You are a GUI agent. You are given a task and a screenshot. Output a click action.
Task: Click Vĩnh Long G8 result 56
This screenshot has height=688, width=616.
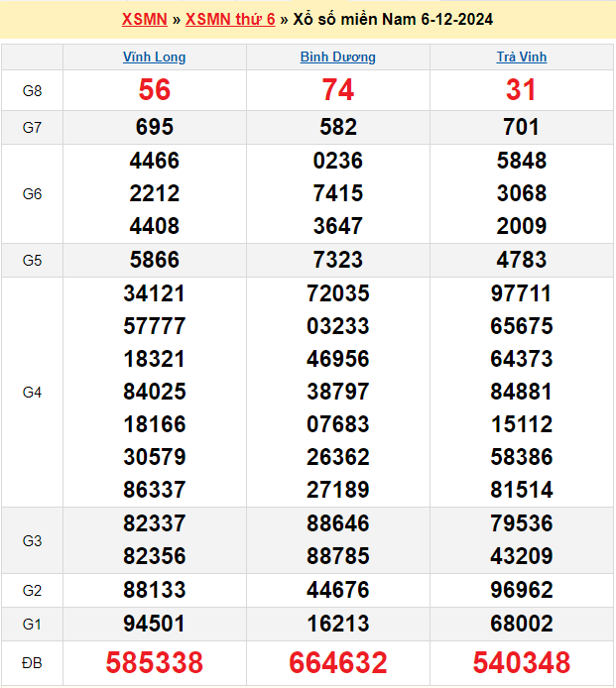155,91
